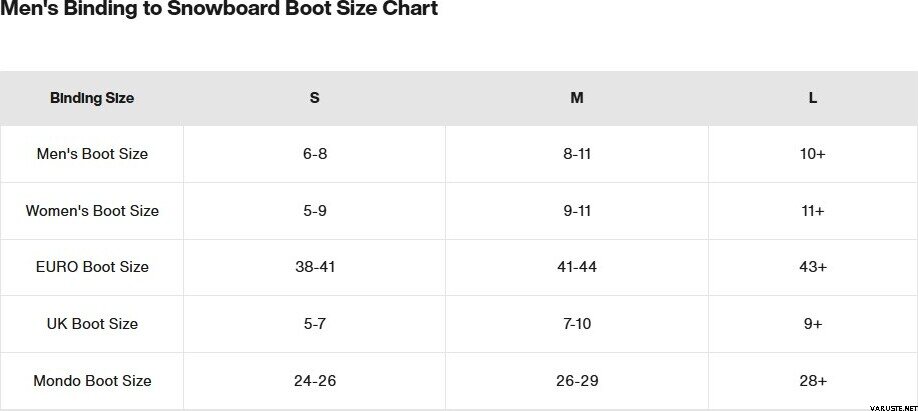Click the 6-8 men's size S cell

coord(315,154)
